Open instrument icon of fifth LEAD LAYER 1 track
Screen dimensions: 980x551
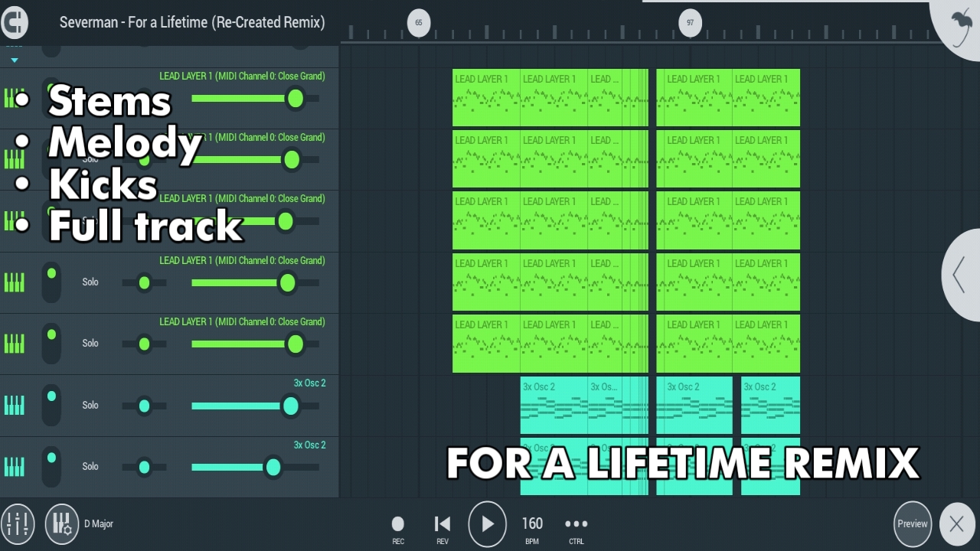pyautogui.click(x=14, y=344)
